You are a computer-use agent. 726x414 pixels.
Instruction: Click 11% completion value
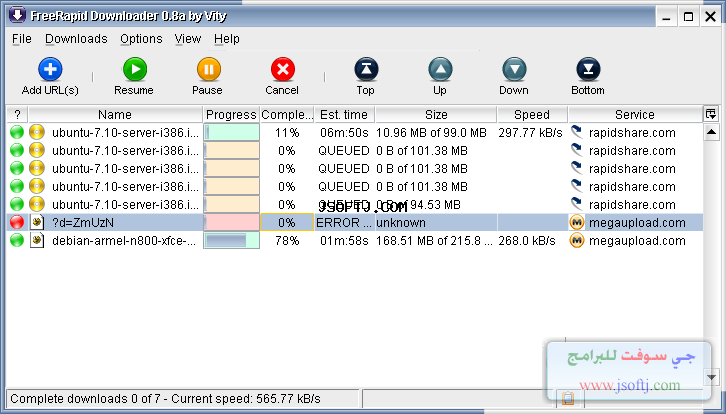tap(287, 133)
